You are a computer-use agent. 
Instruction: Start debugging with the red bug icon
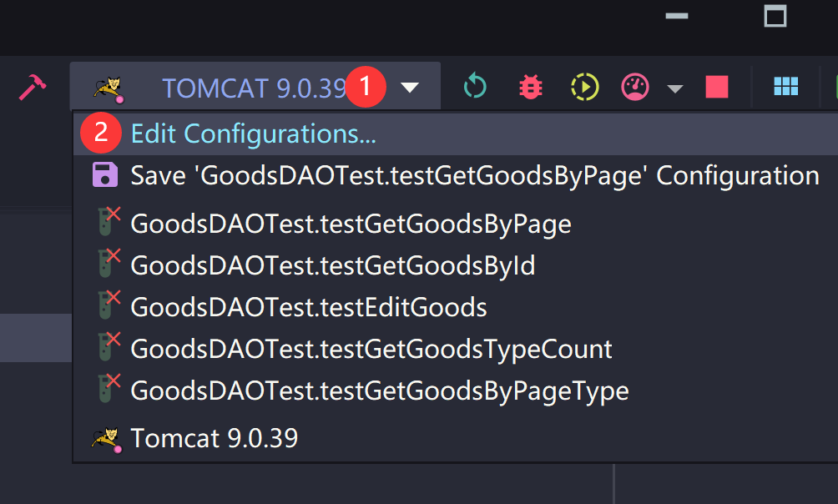click(530, 87)
